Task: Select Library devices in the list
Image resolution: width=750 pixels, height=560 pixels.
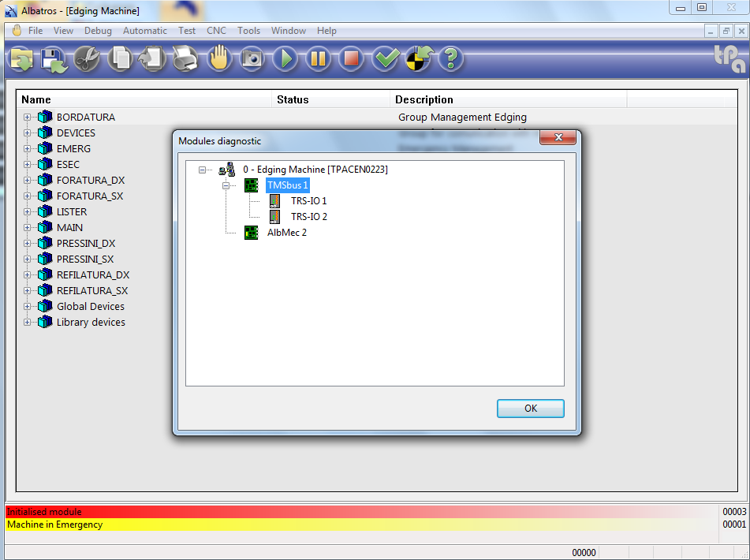Action: tap(91, 323)
